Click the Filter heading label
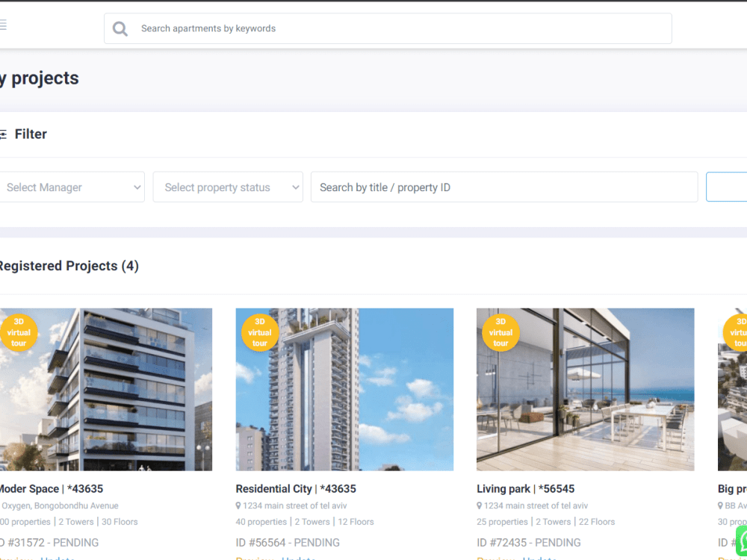 tap(31, 134)
